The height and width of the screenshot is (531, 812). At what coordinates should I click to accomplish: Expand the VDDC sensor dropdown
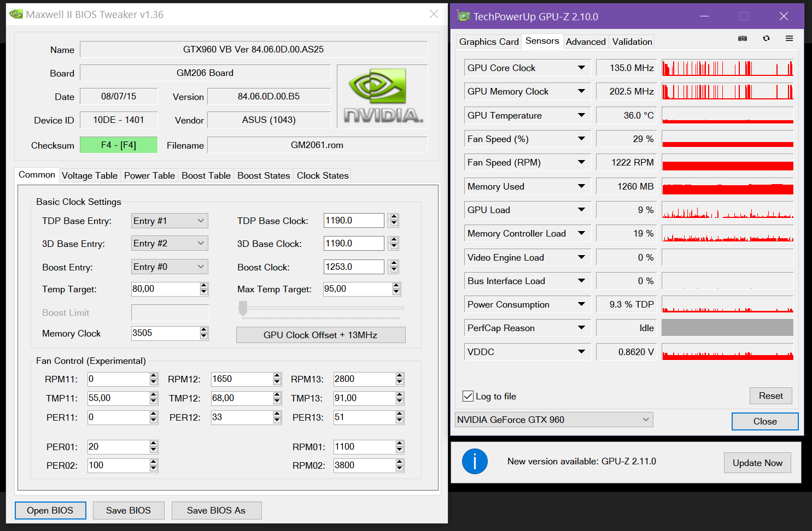point(581,352)
